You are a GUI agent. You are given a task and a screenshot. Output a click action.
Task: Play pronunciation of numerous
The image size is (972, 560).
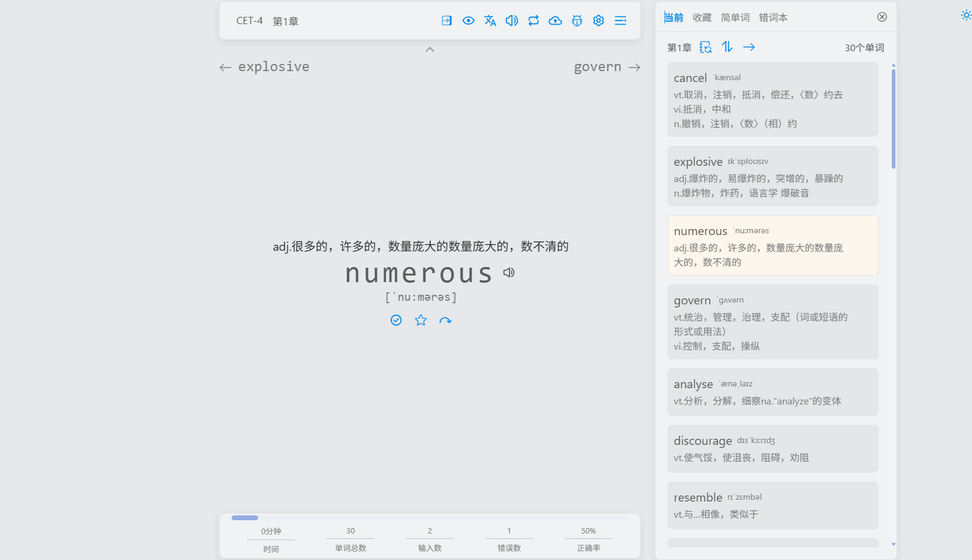(509, 272)
